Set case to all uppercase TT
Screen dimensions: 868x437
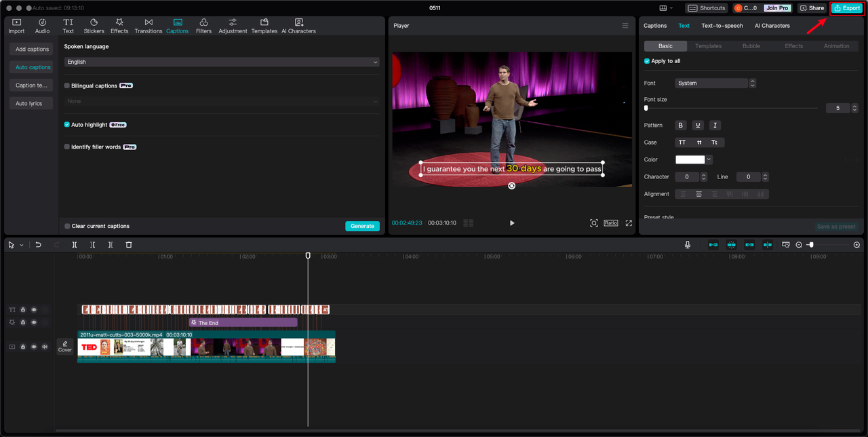pos(682,142)
